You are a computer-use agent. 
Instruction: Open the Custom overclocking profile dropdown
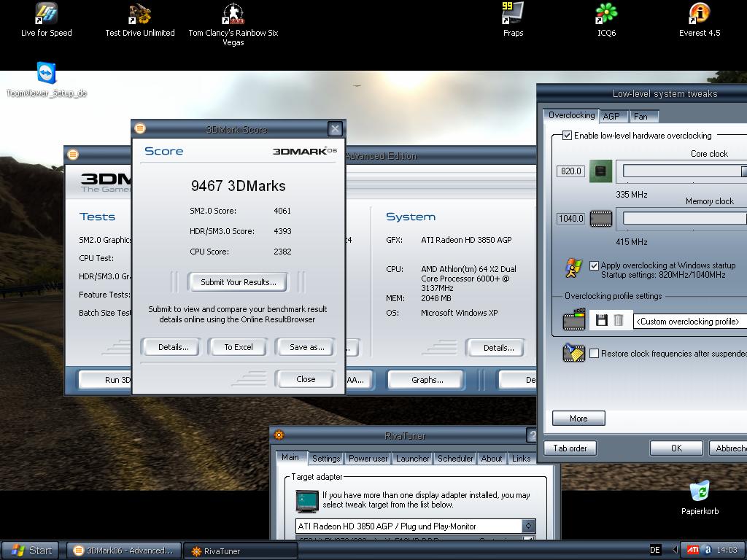[690, 322]
